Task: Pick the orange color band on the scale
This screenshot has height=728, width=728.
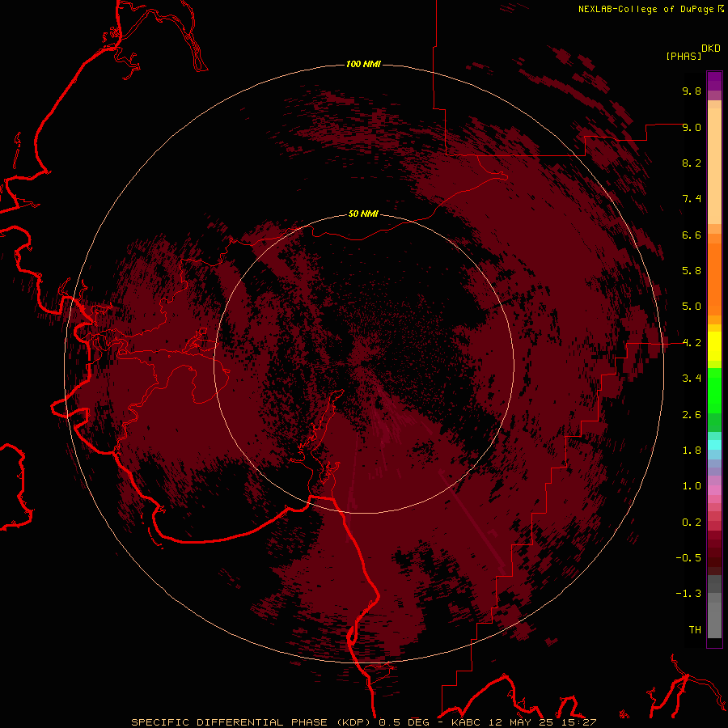Action: [714, 280]
